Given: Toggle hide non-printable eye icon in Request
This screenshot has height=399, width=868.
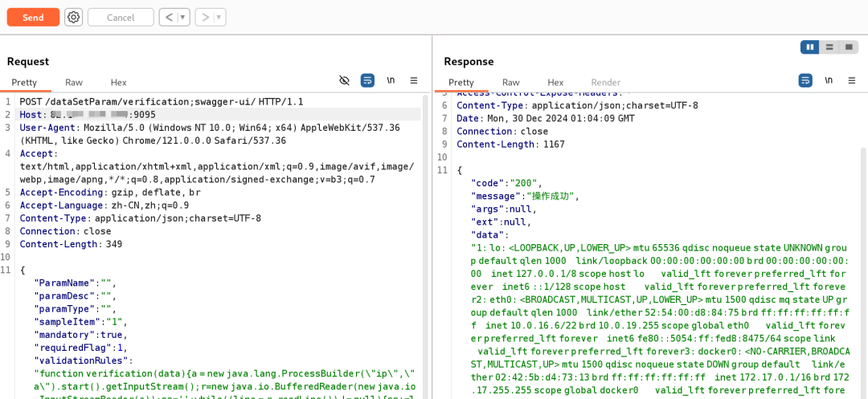Looking at the screenshot, I should click(x=344, y=81).
